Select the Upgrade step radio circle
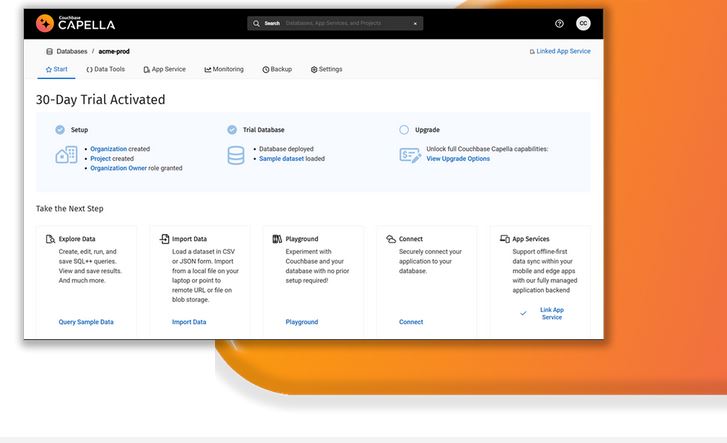The image size is (727, 443). click(x=404, y=130)
